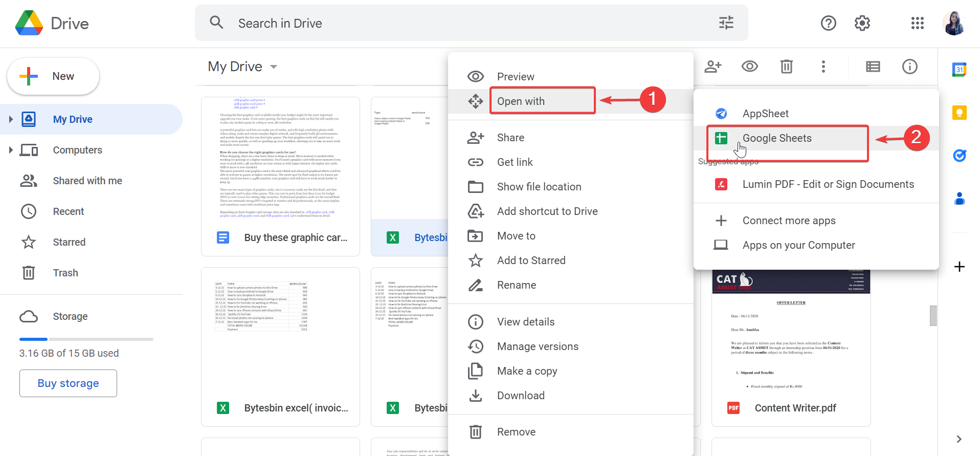Click Connect more apps

816,221
